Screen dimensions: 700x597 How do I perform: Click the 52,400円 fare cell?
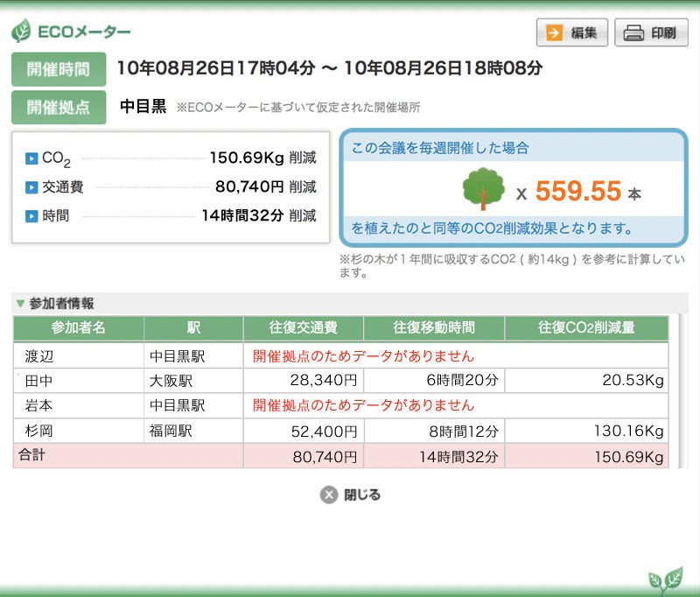pos(304,431)
